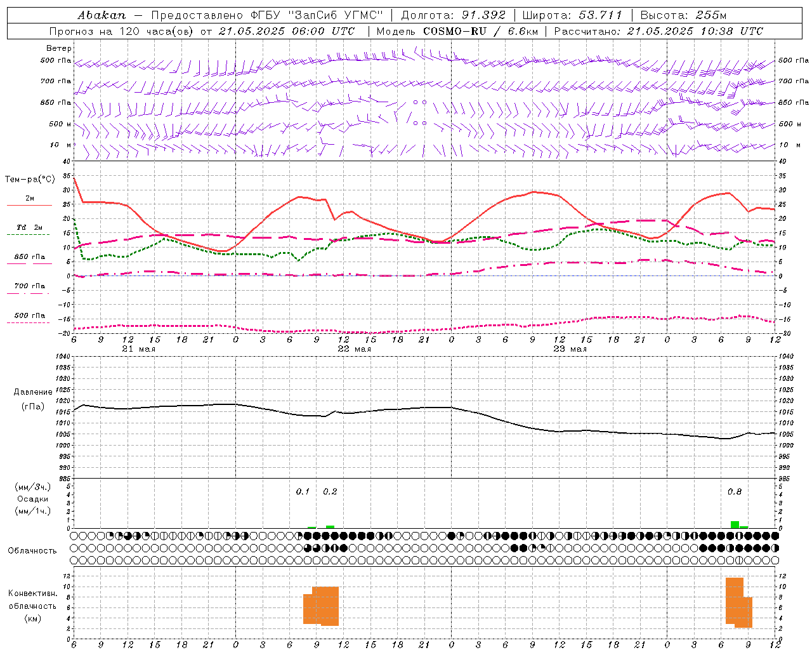812x650 pixels.
Task: Click the 'Td 2м' dew point legend entry
Action: [x=30, y=227]
